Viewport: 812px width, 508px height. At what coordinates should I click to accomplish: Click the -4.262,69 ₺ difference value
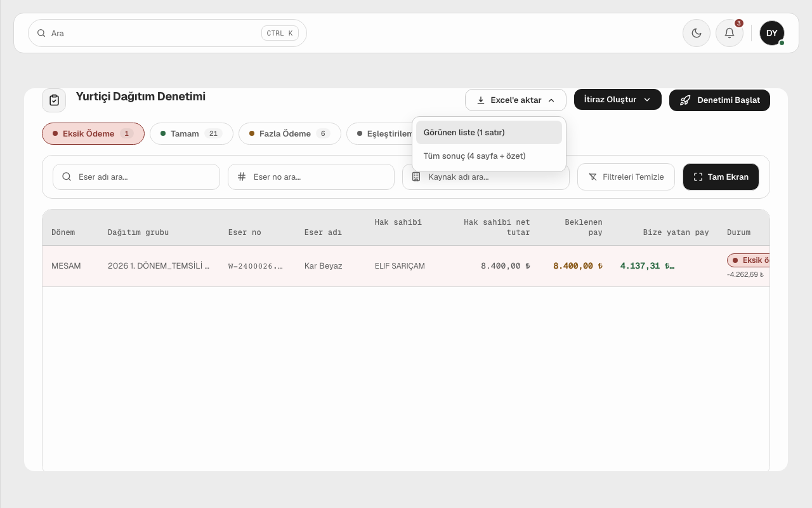click(745, 275)
